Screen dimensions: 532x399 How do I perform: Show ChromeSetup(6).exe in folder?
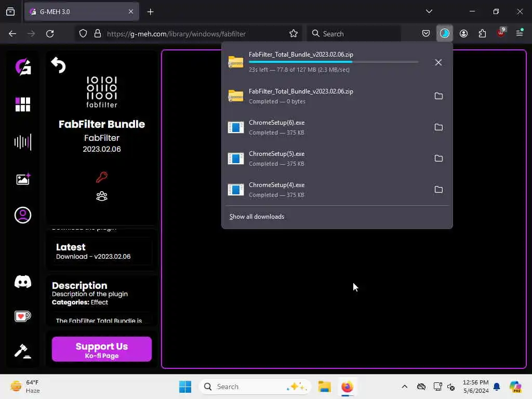438,127
